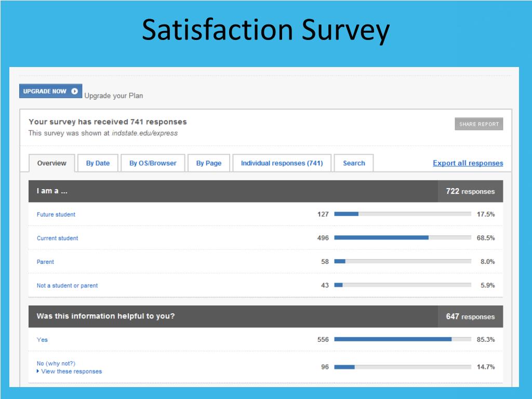Click the Parent answer link

(45, 262)
